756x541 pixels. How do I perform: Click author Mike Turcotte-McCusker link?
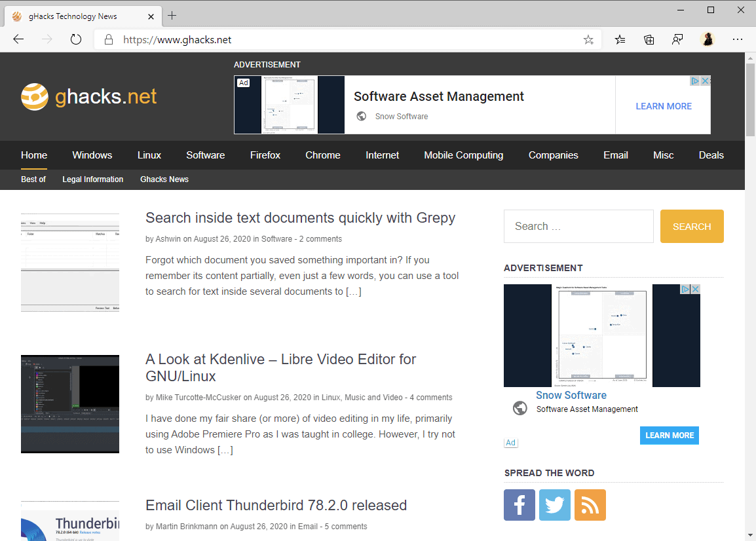click(198, 398)
